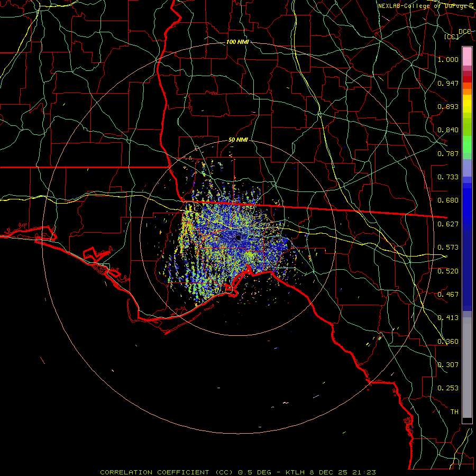The image size is (476, 476).
Task: Click the 0.307 value on the color scale
Action: [448, 365]
